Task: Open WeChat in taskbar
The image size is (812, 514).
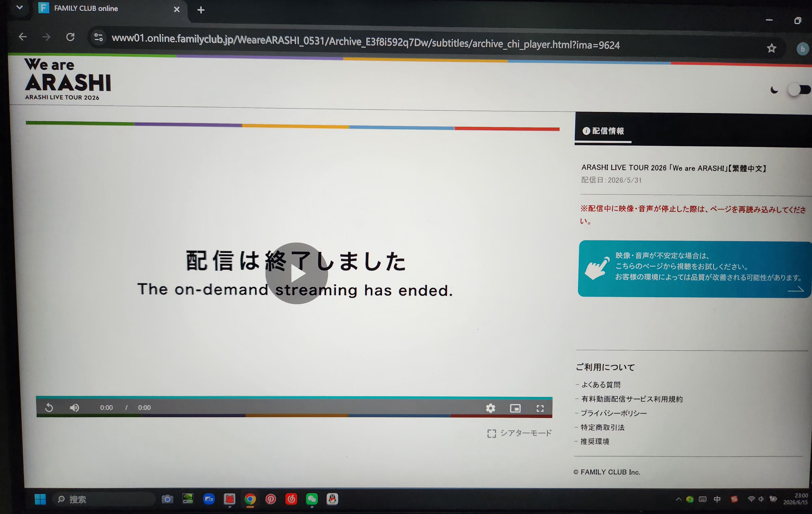Action: pyautogui.click(x=312, y=499)
